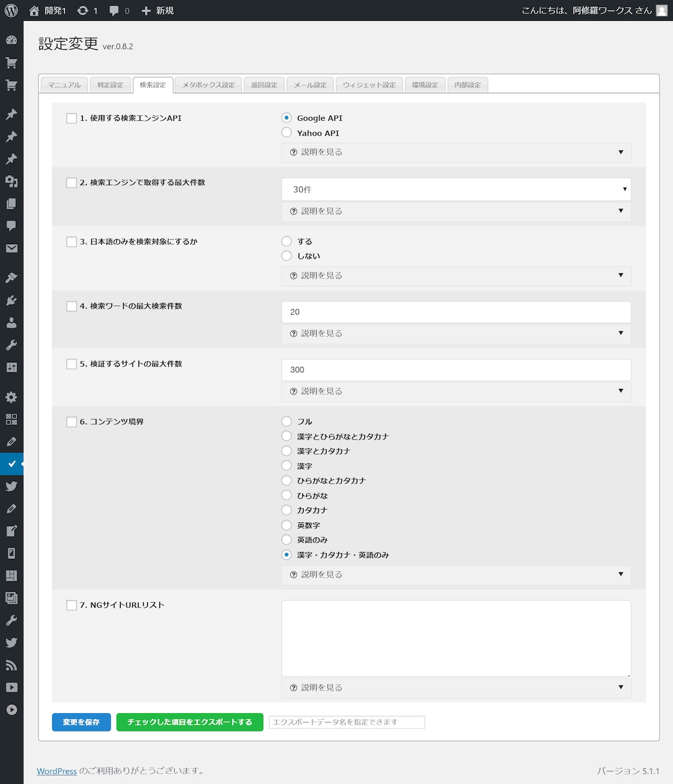This screenshot has height=784, width=673.
Task: Open the WordPress footer link
Action: pyautogui.click(x=57, y=771)
